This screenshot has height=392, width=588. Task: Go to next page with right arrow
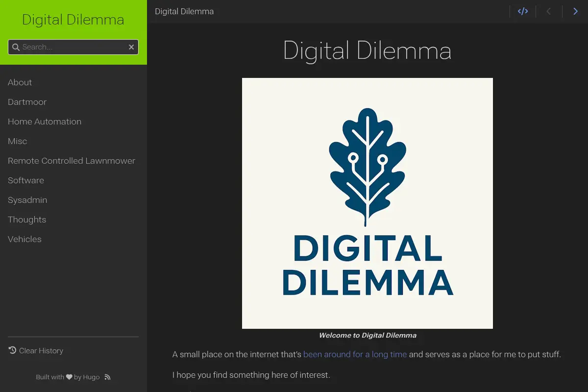[x=575, y=11]
